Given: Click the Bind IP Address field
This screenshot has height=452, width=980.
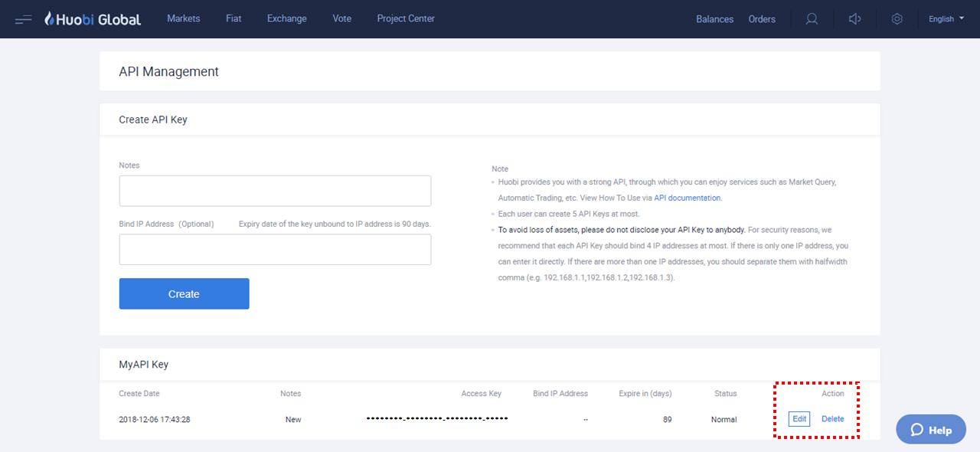Looking at the screenshot, I should point(275,250).
